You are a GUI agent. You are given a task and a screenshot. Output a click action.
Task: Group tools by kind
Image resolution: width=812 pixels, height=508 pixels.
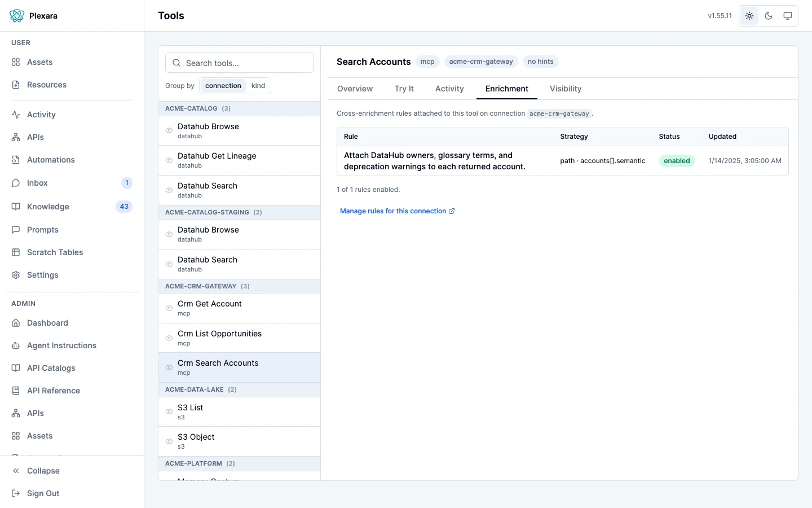[258, 86]
